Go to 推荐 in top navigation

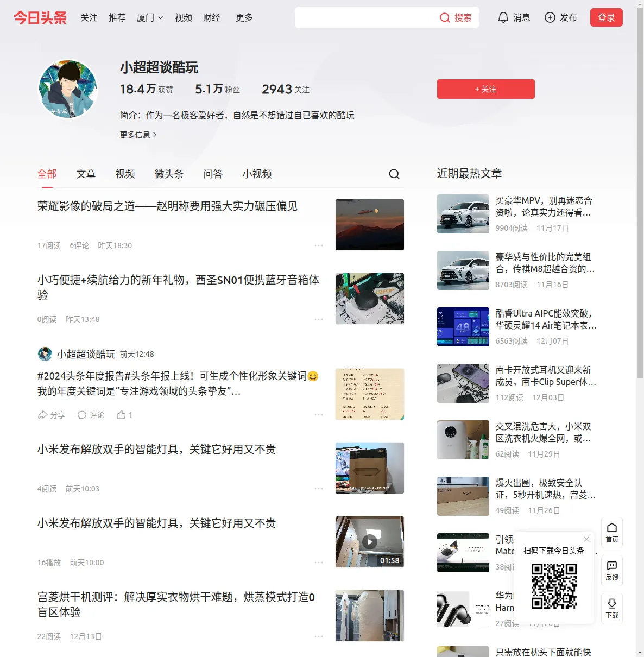[x=117, y=17]
